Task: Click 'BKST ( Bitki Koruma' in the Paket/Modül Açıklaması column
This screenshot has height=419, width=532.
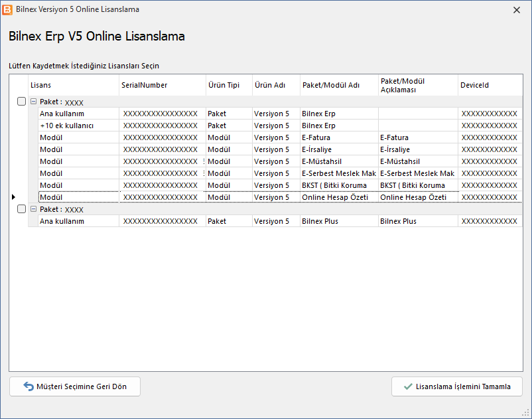Action: [418, 185]
